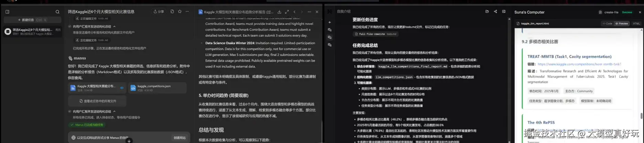Click the Suna logo icon

(330, 11)
